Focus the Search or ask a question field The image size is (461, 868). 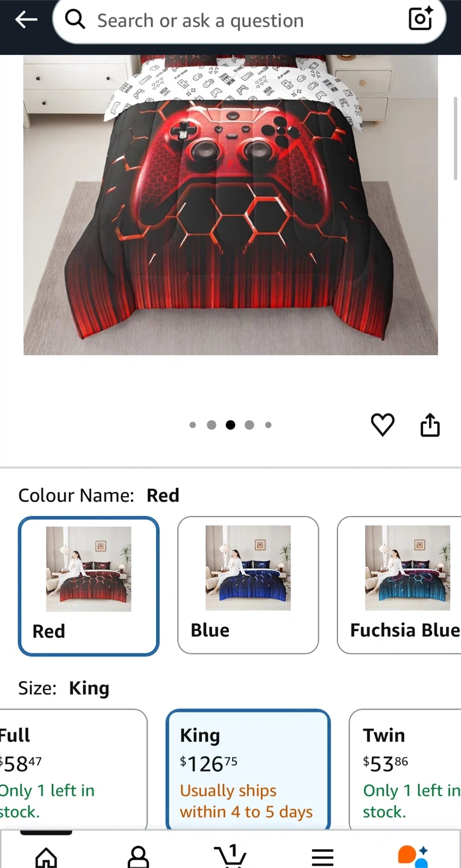point(249,20)
